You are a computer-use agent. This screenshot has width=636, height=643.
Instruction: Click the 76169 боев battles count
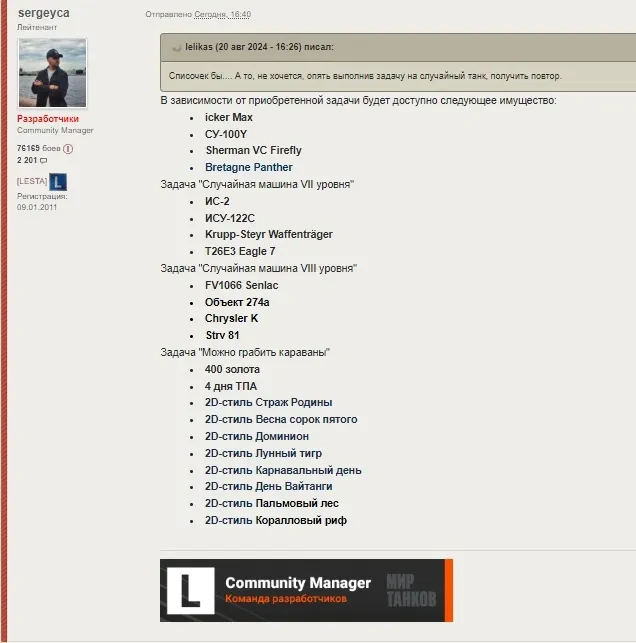tap(38, 148)
